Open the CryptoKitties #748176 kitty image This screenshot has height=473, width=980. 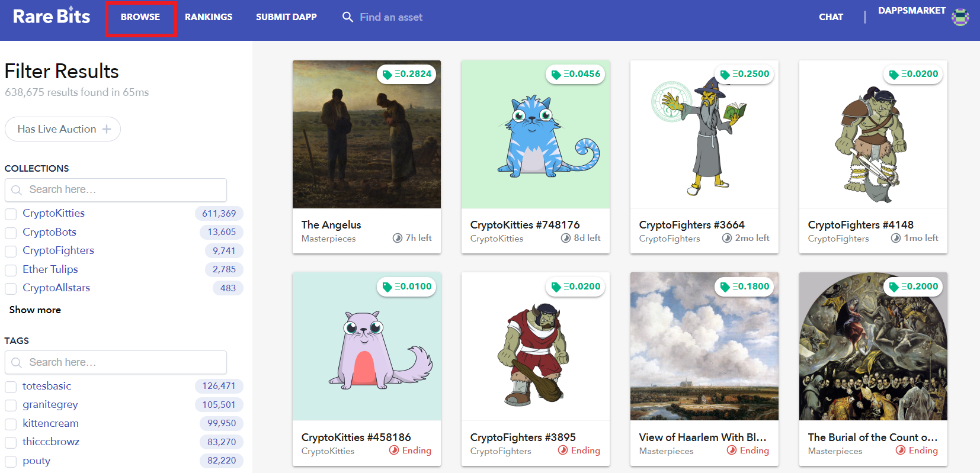pos(536,134)
